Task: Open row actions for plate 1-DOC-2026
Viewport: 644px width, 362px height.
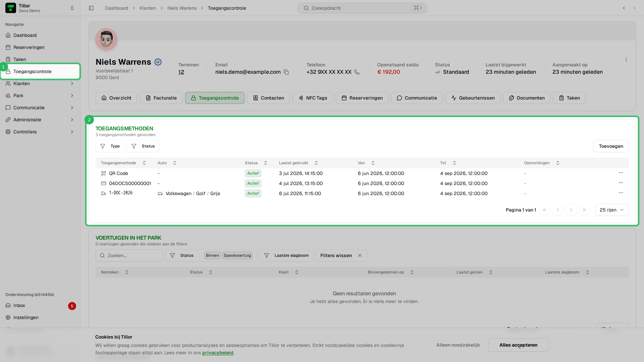Action: tap(621, 193)
